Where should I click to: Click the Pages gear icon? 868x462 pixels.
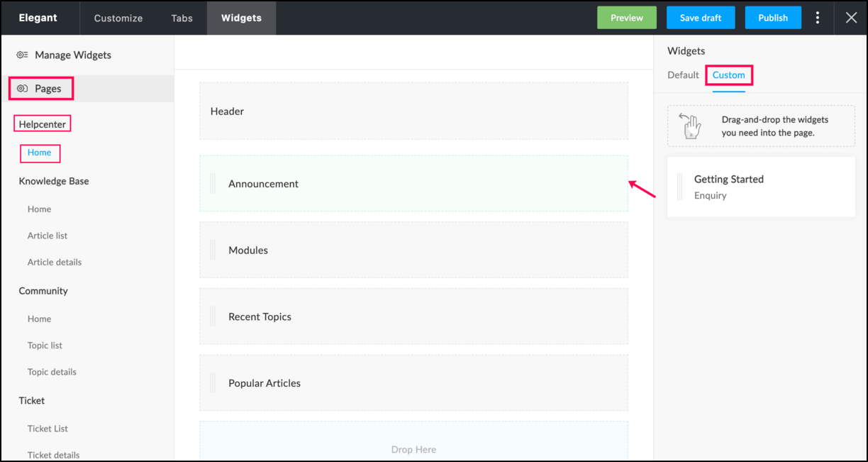[22, 89]
